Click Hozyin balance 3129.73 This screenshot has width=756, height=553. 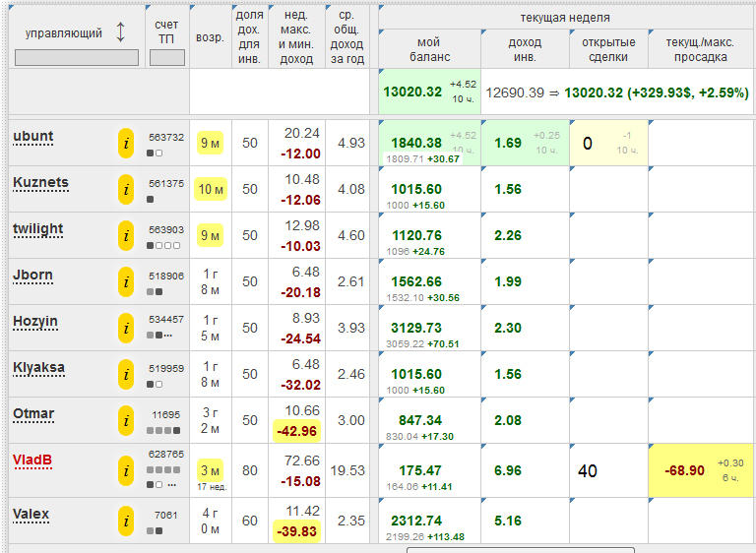click(416, 329)
